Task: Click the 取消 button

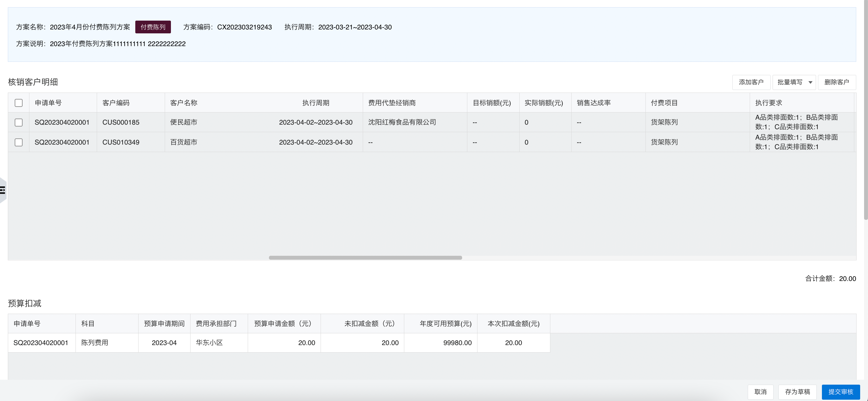Action: tap(760, 392)
